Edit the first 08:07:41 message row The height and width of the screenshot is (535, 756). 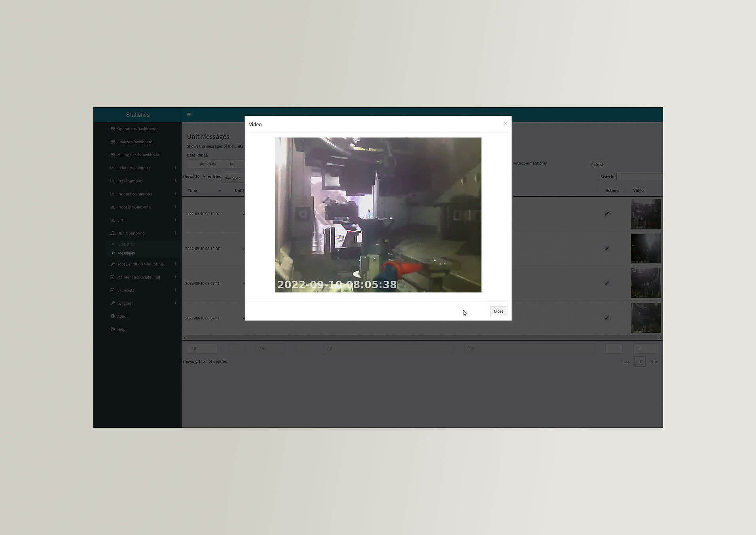click(x=607, y=283)
